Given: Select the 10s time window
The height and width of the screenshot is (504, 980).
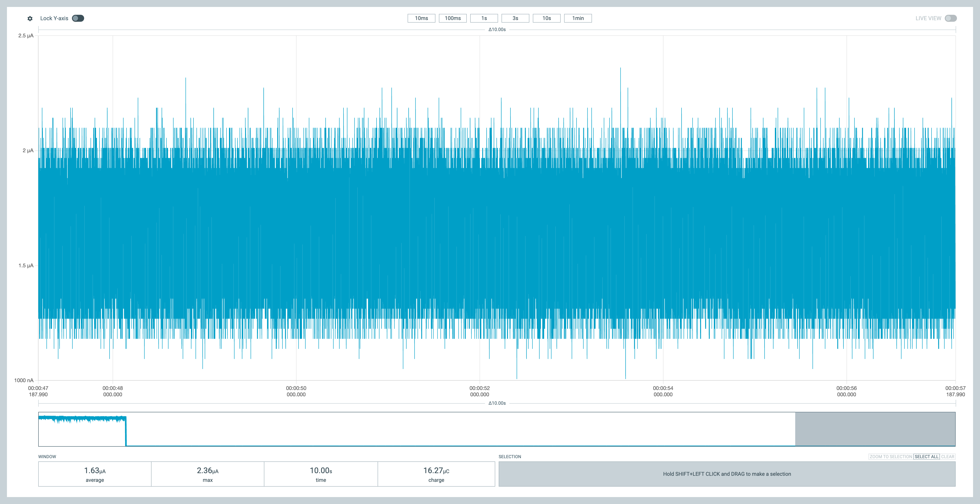Looking at the screenshot, I should point(546,18).
